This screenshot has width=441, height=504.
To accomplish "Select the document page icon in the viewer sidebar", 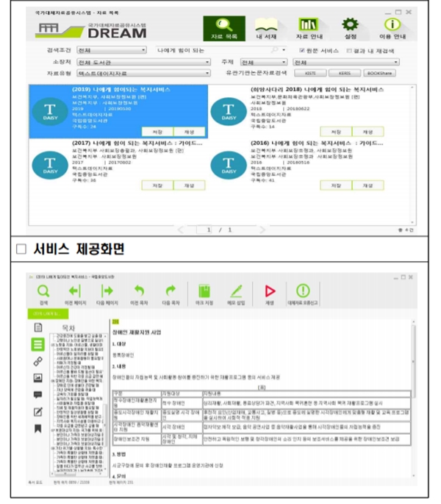I will click(x=38, y=327).
